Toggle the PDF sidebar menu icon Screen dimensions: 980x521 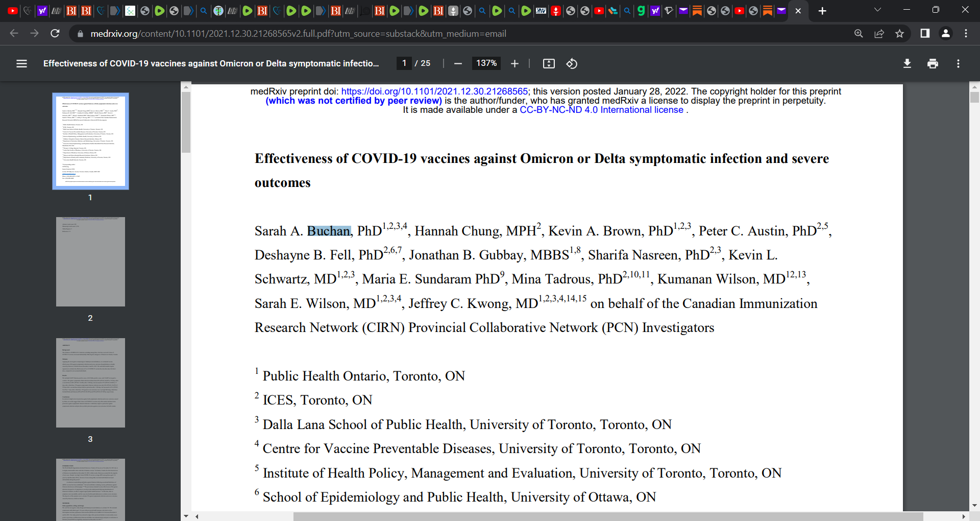pyautogui.click(x=21, y=63)
